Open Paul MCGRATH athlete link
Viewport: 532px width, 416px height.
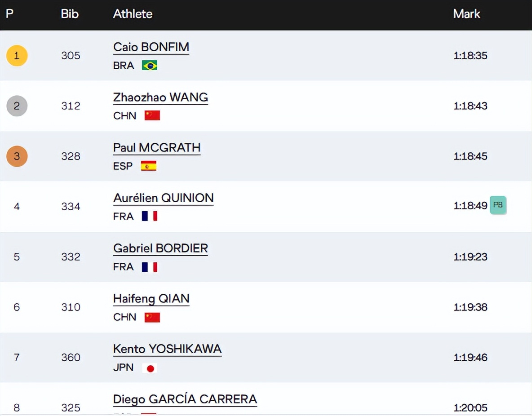tap(156, 148)
